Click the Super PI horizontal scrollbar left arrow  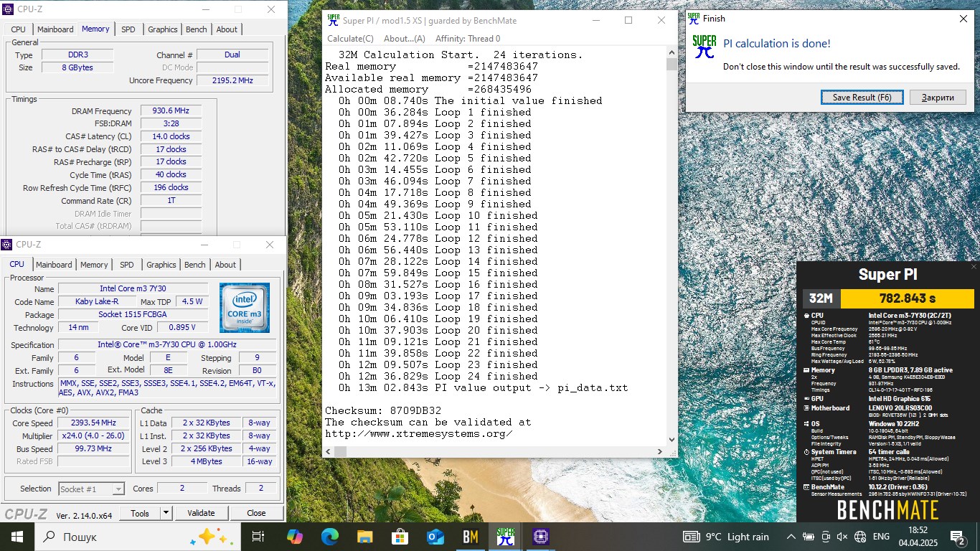[x=329, y=451]
